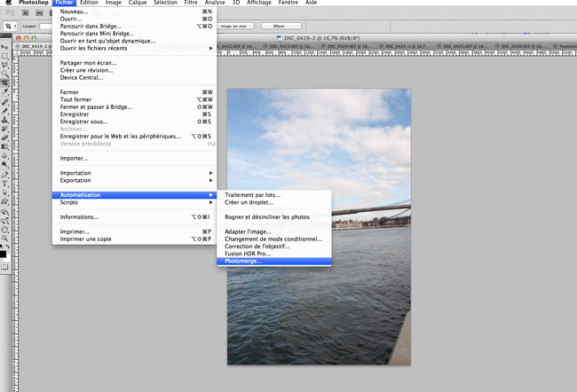Select the 3D Rotate tool
This screenshot has width=577, height=392.
(4, 212)
